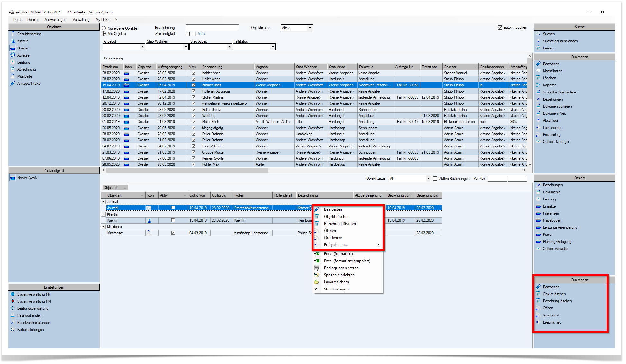Click the Kopieren icon in Funktionen
This screenshot has height=364, width=626.
point(538,85)
